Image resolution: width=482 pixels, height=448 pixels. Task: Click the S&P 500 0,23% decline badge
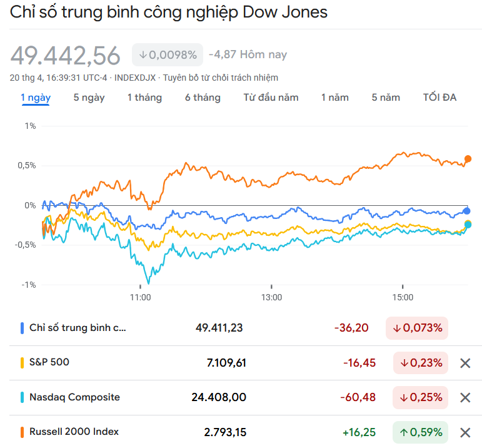(421, 363)
